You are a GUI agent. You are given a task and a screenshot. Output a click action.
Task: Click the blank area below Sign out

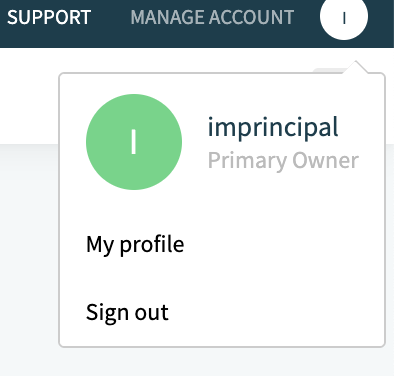(x=222, y=336)
